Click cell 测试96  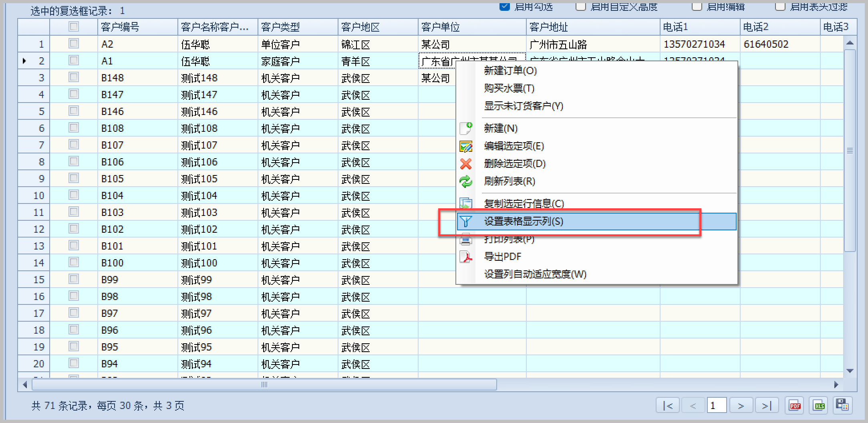[218, 330]
